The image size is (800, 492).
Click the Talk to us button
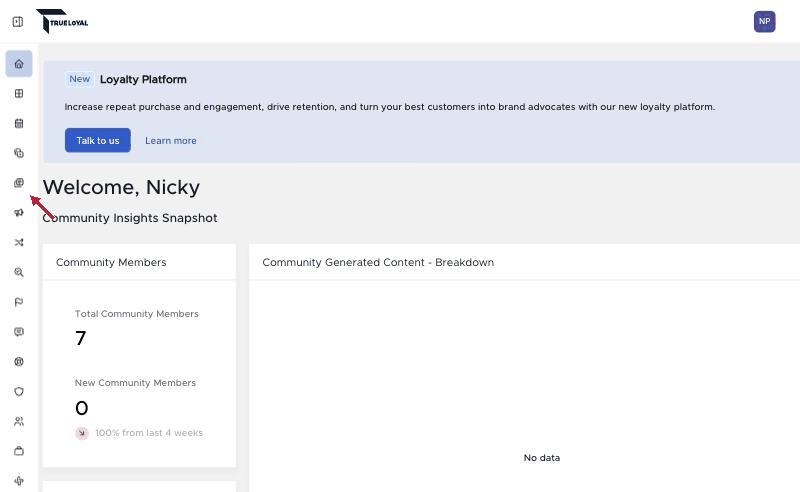[x=97, y=140]
